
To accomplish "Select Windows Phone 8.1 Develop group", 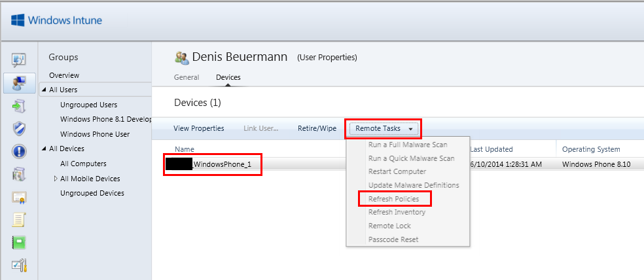I will (x=105, y=119).
